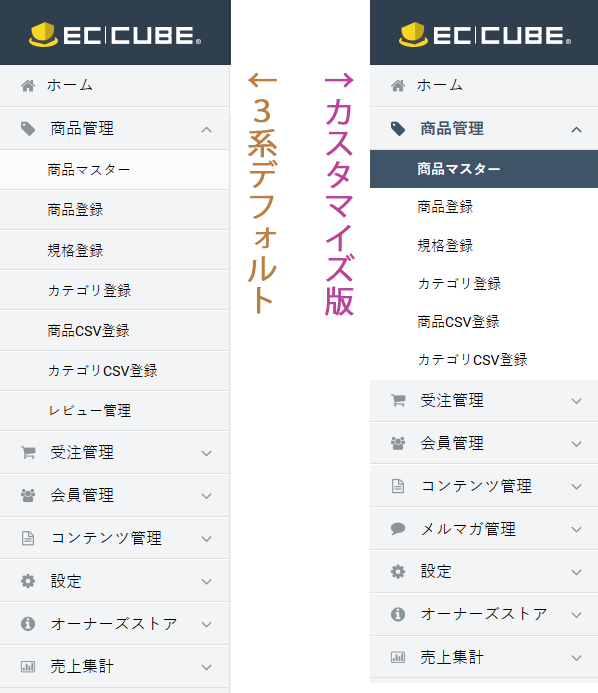Expand メルマガ管理 chevron in customized sidebar

pyautogui.click(x=576, y=529)
